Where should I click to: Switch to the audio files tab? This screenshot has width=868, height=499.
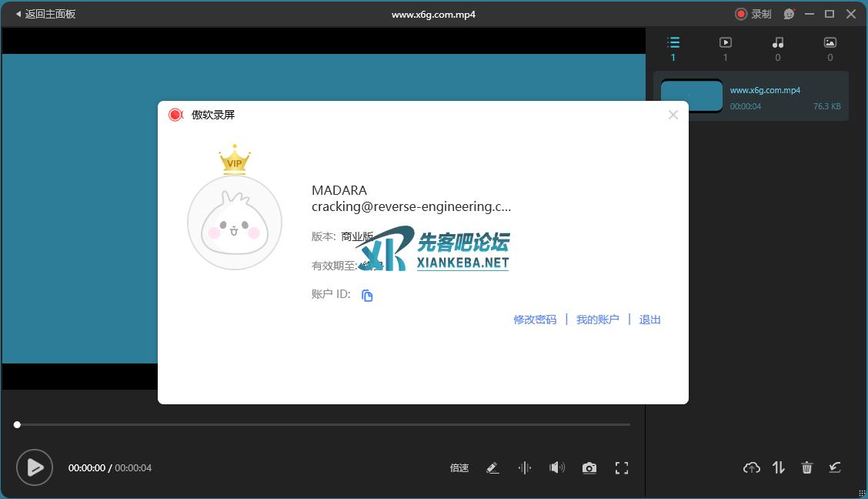click(778, 49)
